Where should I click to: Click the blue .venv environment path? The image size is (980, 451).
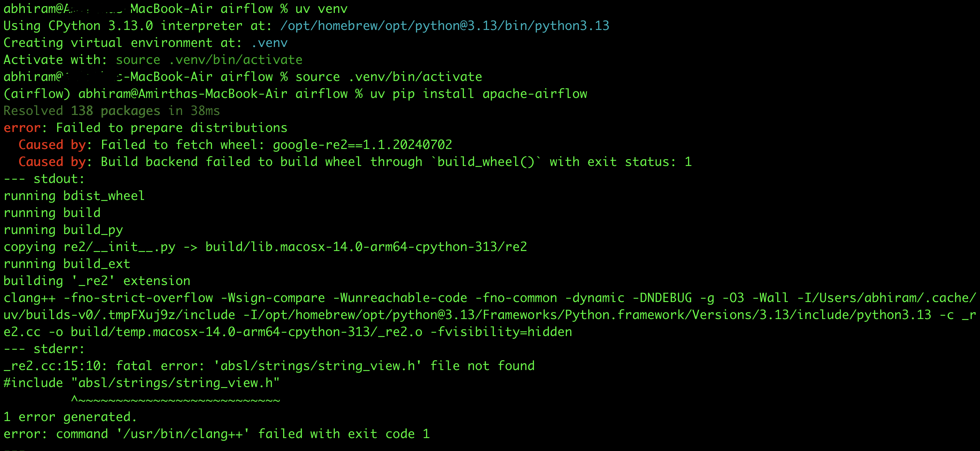point(269,43)
